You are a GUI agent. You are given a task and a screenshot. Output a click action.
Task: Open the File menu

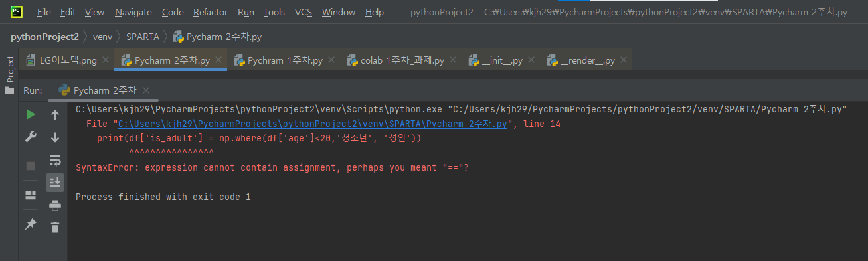pos(44,12)
